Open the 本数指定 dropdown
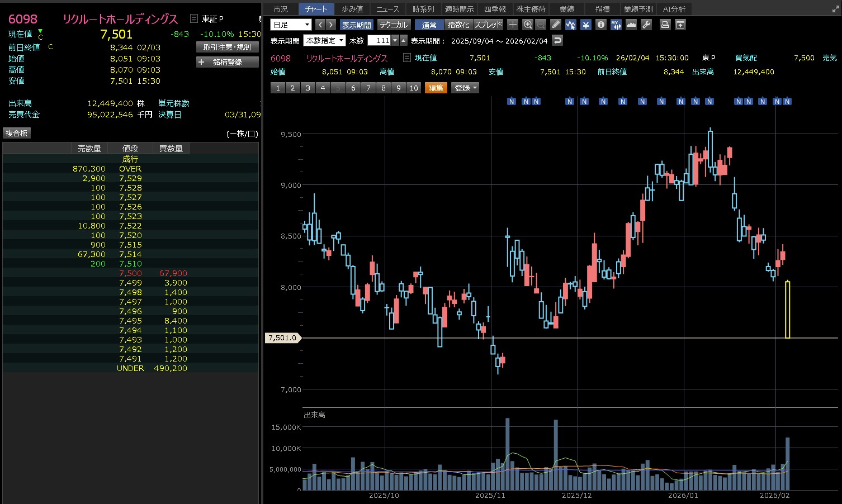Screen dimensions: 842x504 pos(324,40)
